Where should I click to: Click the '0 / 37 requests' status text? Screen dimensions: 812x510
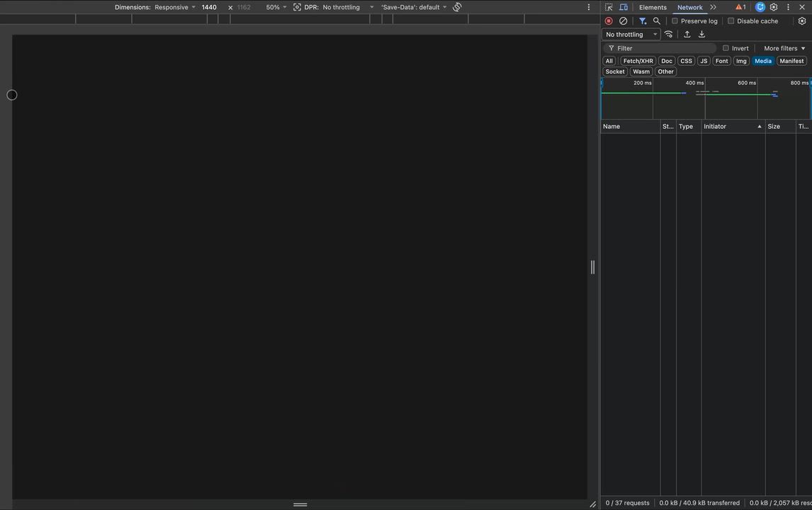coord(627,503)
